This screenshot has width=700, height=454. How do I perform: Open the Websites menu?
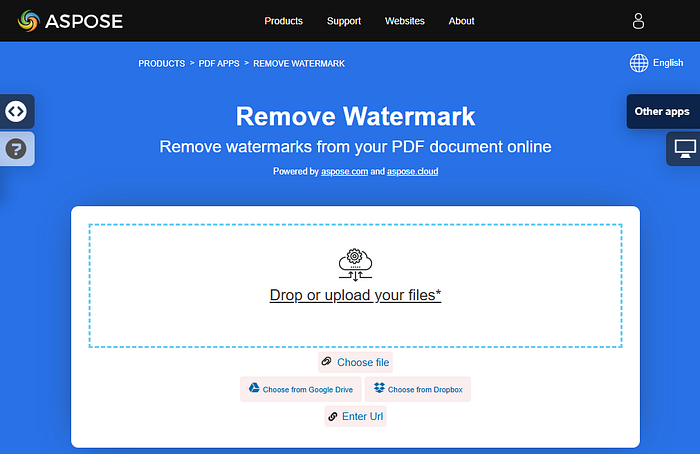[404, 21]
